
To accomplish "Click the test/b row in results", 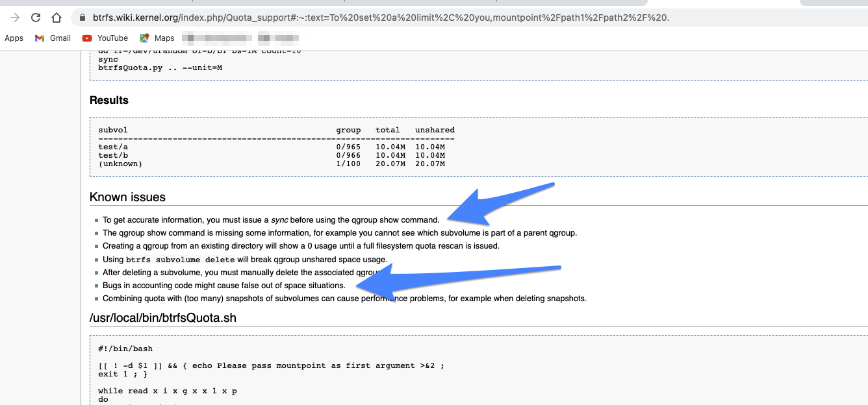I will click(272, 155).
